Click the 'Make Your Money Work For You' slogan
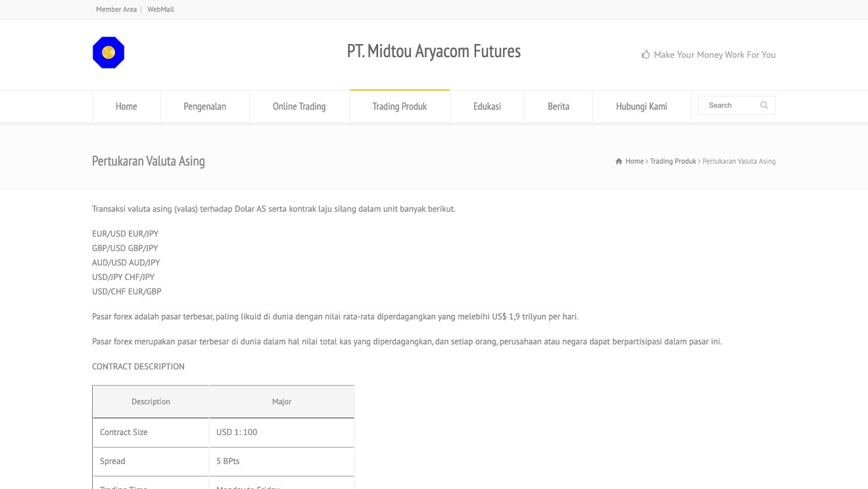 tap(715, 55)
